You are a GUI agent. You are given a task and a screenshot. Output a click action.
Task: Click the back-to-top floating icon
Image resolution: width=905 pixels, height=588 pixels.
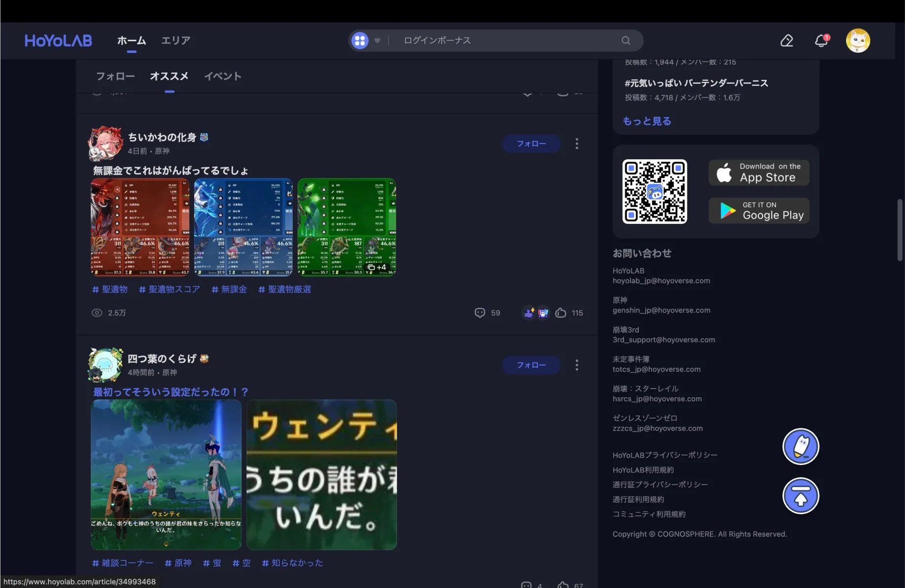pyautogui.click(x=801, y=496)
